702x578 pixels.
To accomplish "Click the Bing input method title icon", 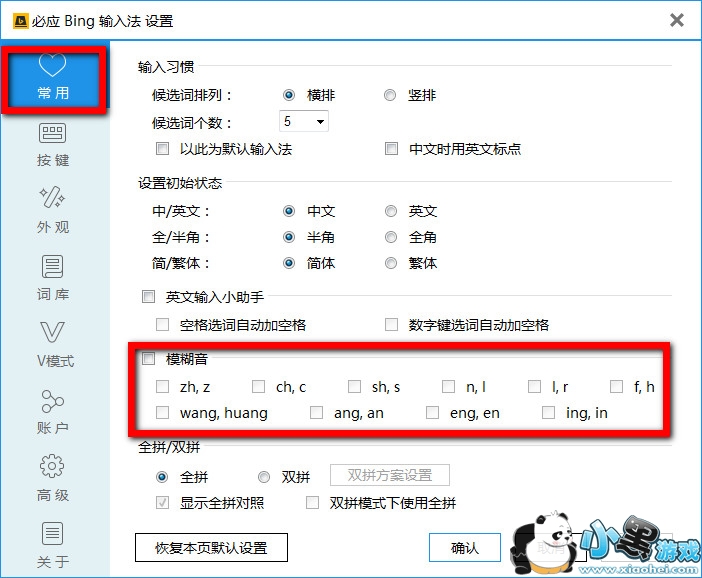I will (21, 21).
